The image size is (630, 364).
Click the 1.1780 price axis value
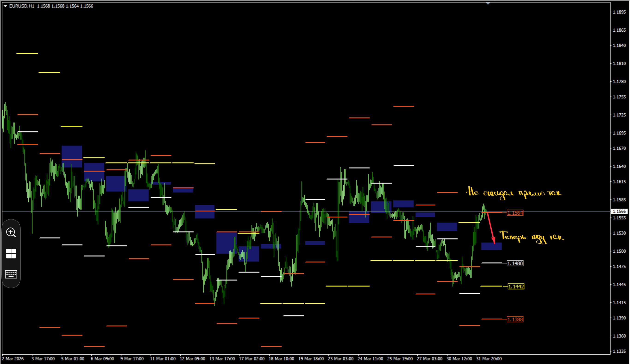pyautogui.click(x=619, y=82)
